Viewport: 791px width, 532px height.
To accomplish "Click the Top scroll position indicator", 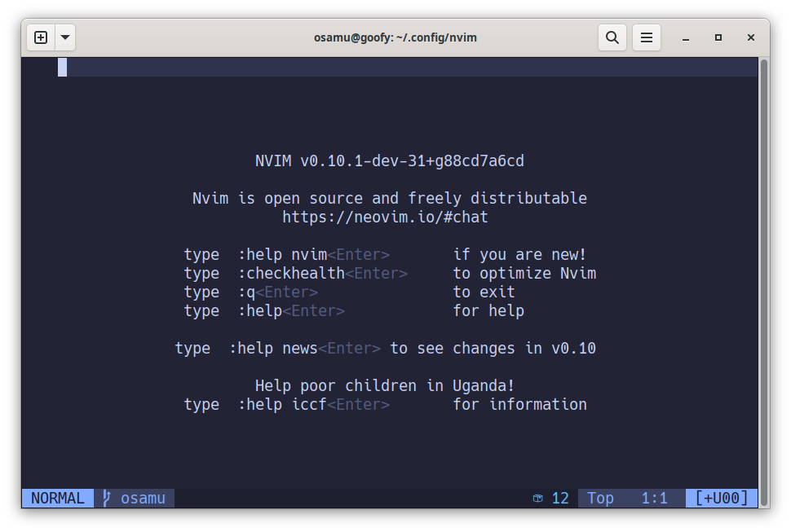I will pos(600,498).
